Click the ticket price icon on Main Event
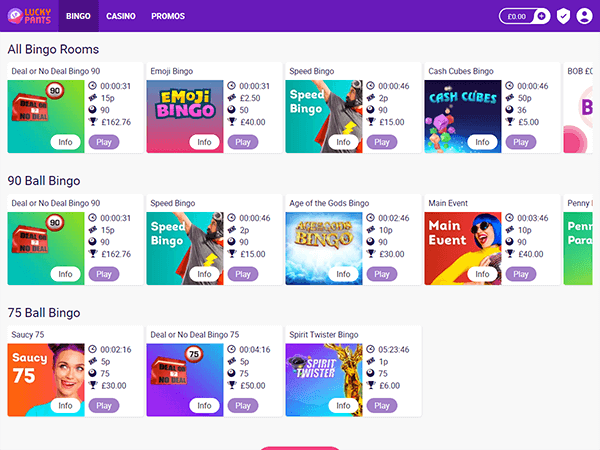600x450 pixels. click(x=509, y=230)
